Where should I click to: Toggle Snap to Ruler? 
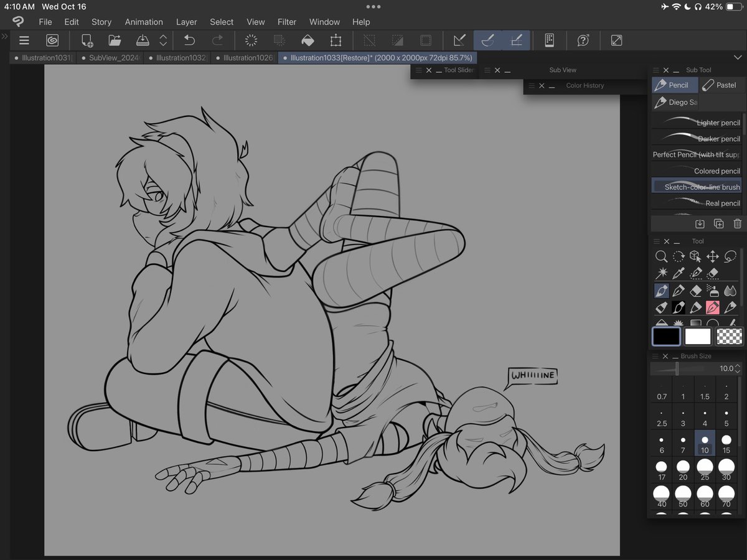[459, 40]
